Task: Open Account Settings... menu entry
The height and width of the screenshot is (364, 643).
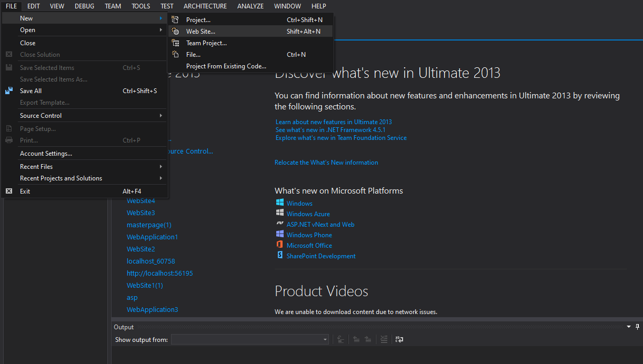Action: [x=85, y=153]
